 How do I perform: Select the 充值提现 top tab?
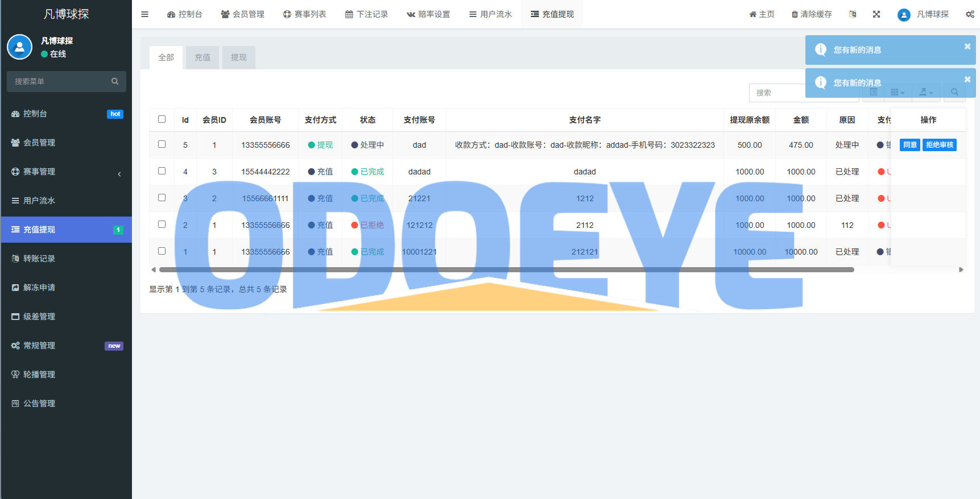click(552, 14)
